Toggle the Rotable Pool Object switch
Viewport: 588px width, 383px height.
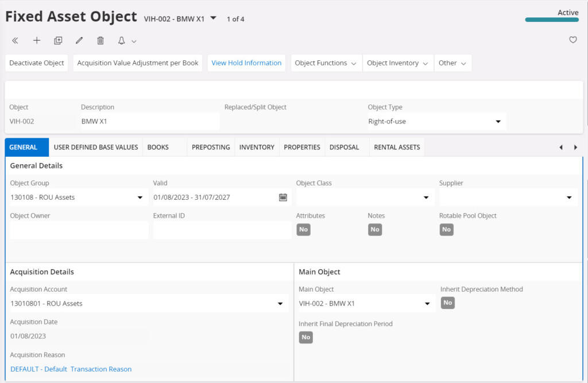coord(446,230)
